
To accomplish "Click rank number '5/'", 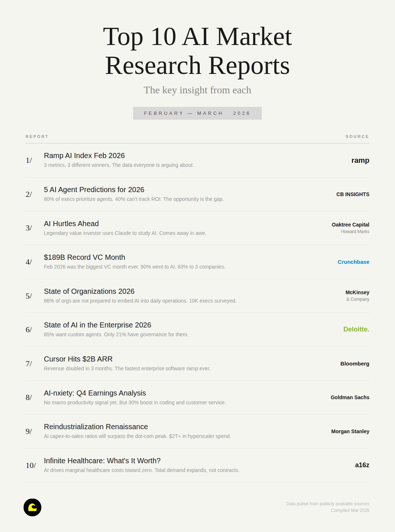I will click(29, 296).
